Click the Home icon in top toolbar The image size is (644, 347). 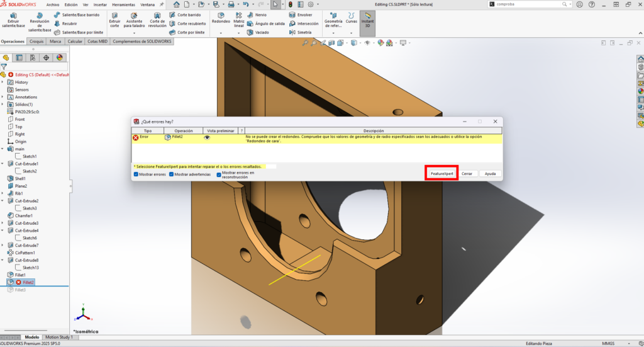pyautogui.click(x=176, y=4)
